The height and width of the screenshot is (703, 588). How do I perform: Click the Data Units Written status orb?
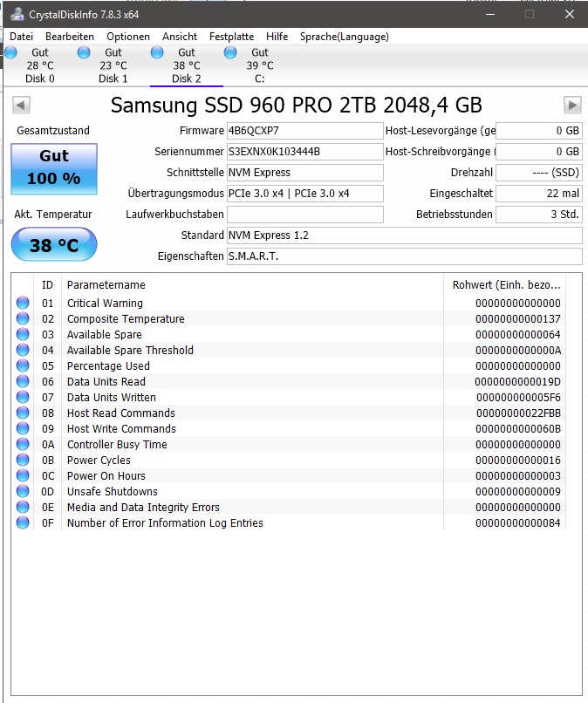(23, 397)
